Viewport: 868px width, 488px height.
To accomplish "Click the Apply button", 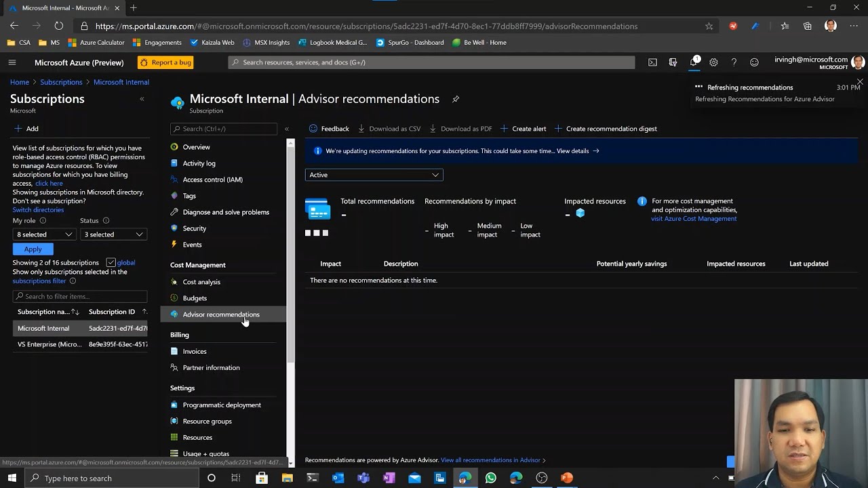I will tap(33, 249).
